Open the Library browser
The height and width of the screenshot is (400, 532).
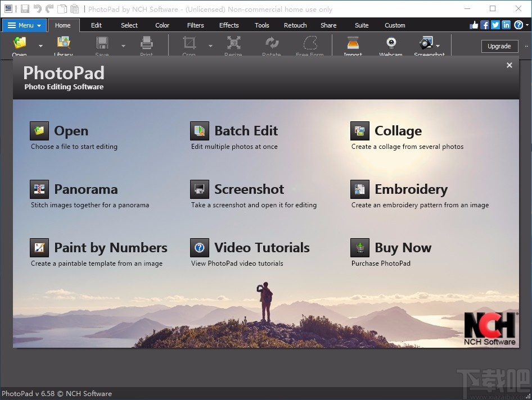click(63, 45)
